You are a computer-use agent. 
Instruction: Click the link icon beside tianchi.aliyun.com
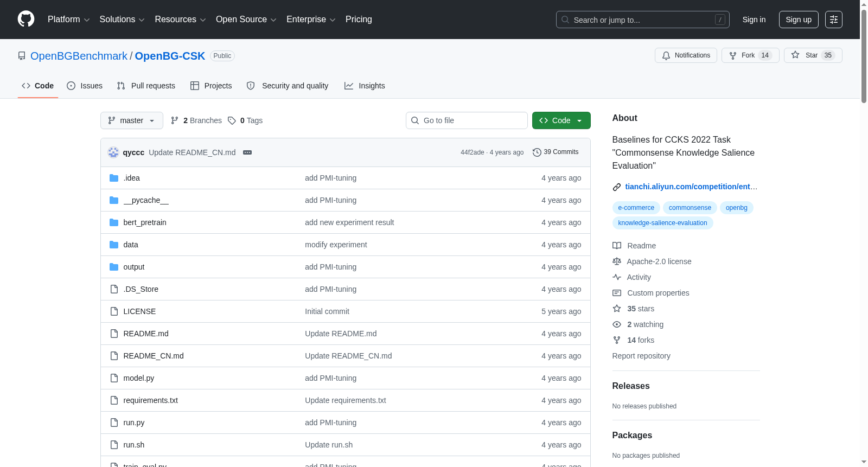click(x=617, y=187)
